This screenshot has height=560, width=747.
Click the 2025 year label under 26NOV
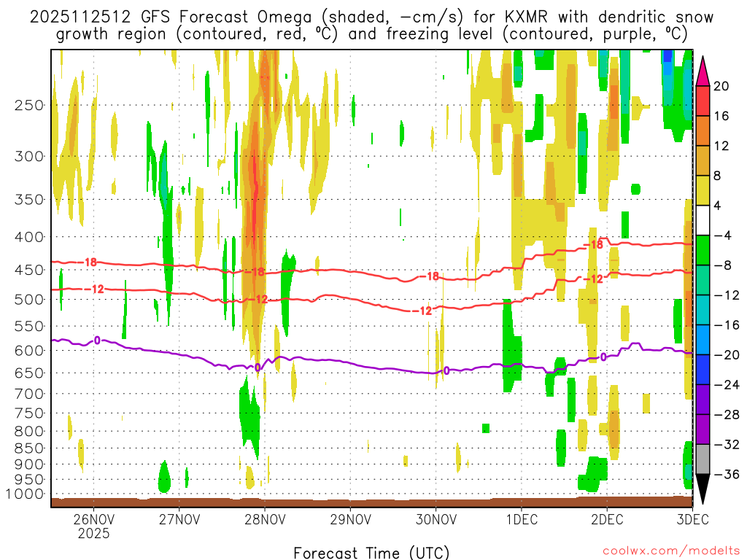[94, 533]
